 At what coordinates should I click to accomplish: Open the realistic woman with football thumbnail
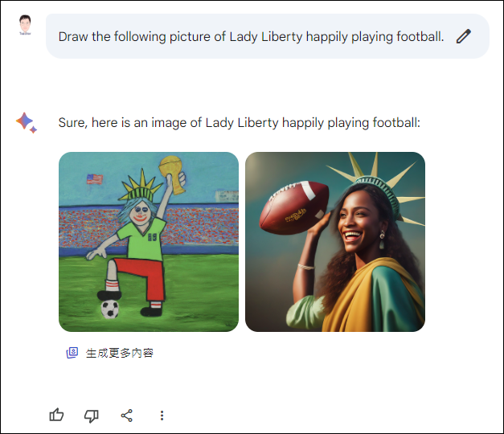click(335, 242)
